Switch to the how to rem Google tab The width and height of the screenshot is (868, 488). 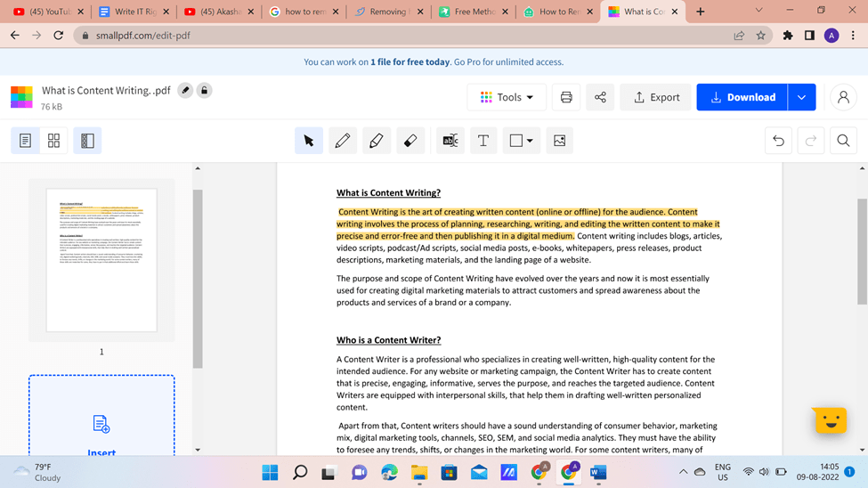click(x=304, y=12)
